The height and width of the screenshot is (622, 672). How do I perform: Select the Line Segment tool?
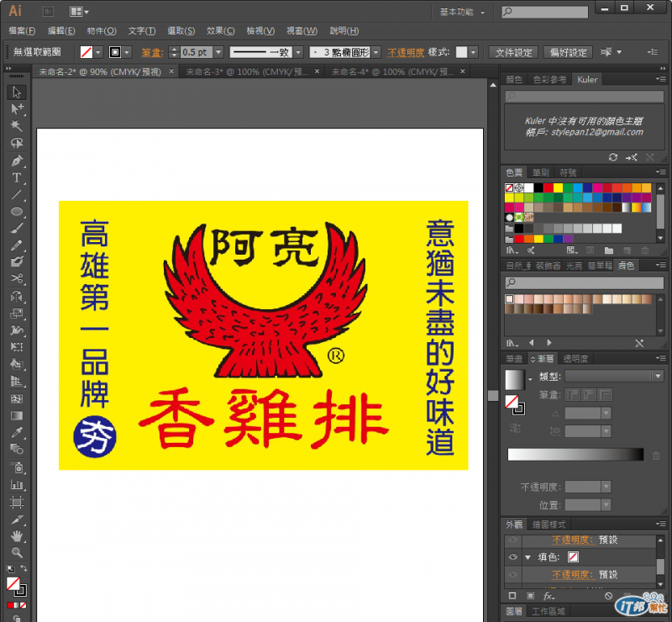coord(16,195)
